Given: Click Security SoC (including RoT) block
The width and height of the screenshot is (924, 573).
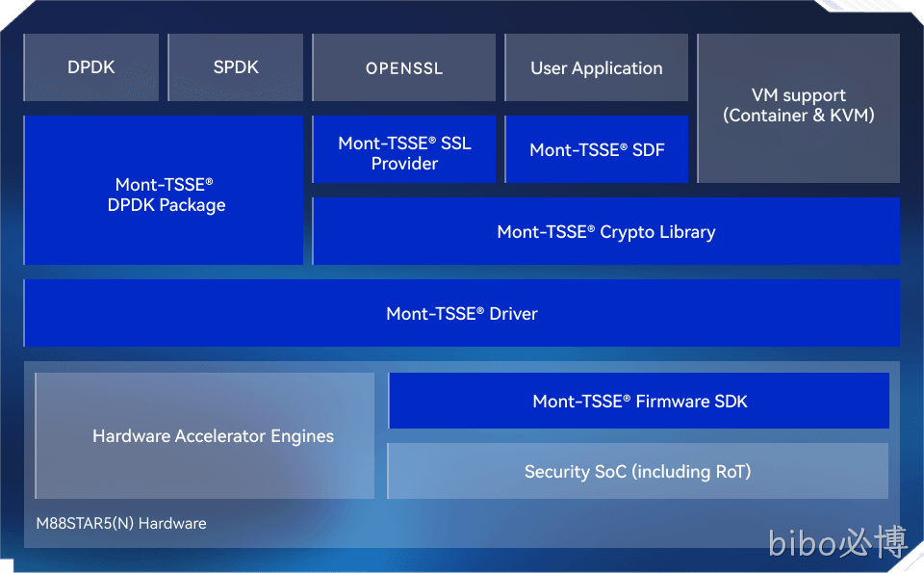Looking at the screenshot, I should [637, 471].
